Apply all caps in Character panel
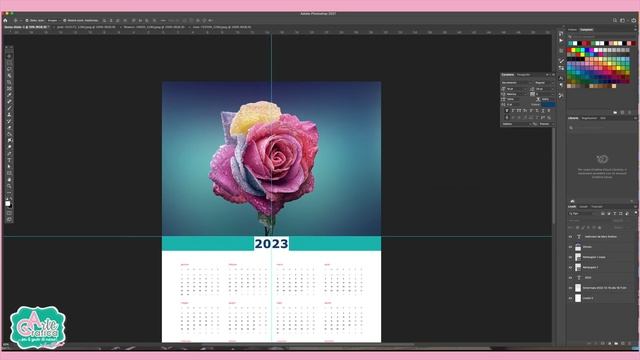Viewport: 640px width, 360px height. coord(519,111)
